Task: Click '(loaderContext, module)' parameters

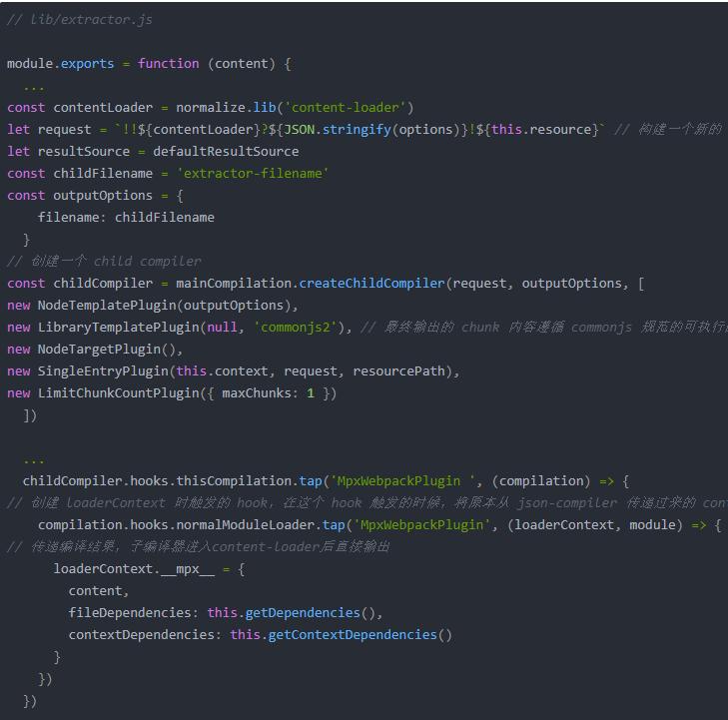Action: 595,525
